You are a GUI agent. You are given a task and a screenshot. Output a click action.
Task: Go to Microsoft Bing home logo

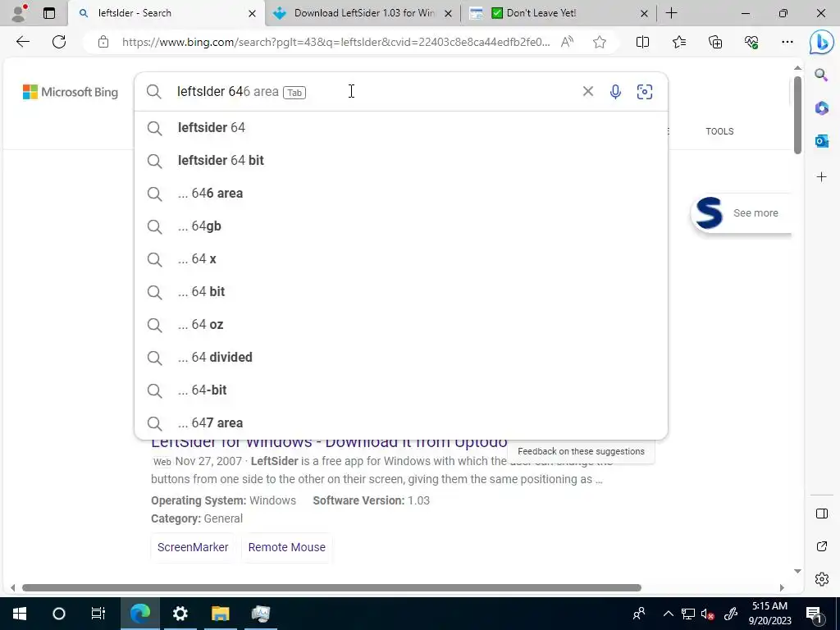[x=71, y=92]
